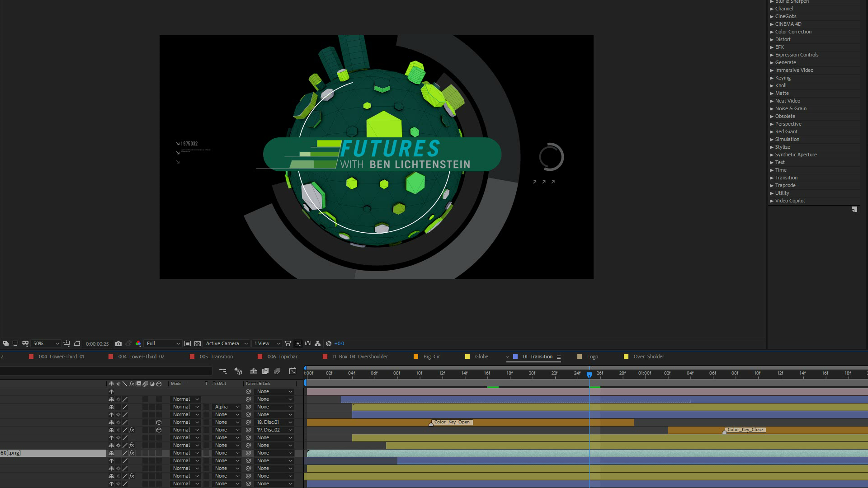This screenshot has height=488, width=868.
Task: Click the take snapshot camera icon
Action: click(x=118, y=344)
